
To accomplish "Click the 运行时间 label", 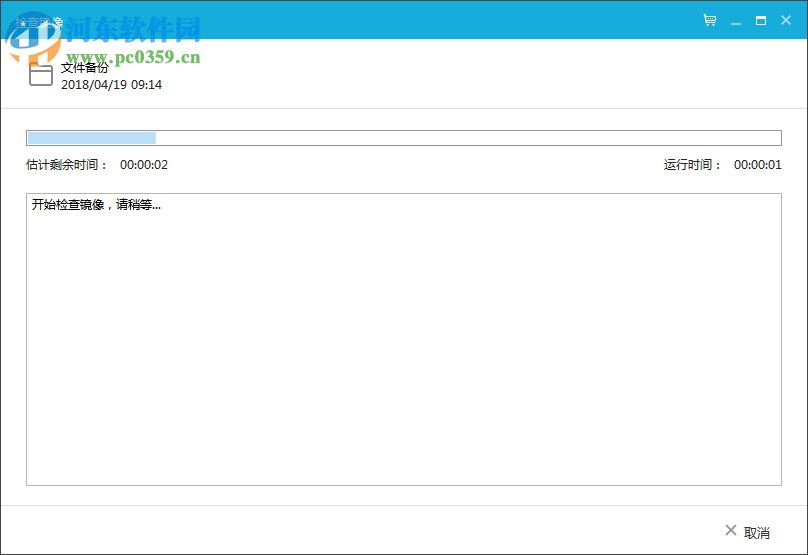I will [692, 165].
